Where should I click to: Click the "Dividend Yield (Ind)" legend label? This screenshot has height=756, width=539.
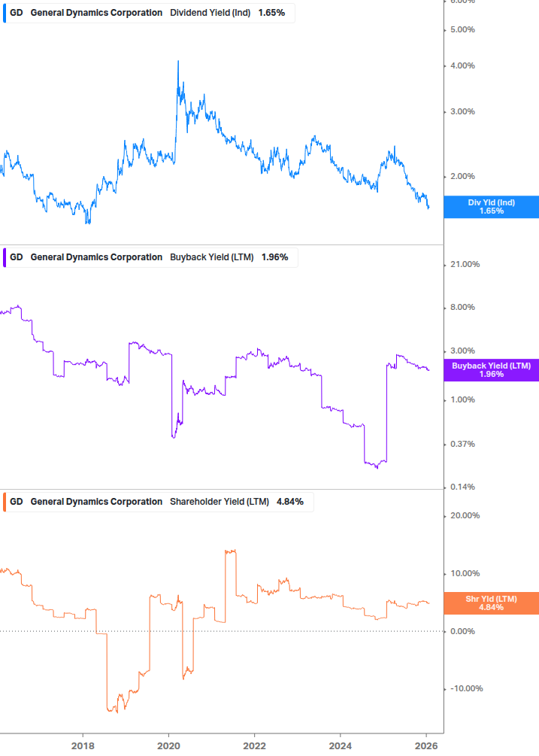(x=210, y=13)
